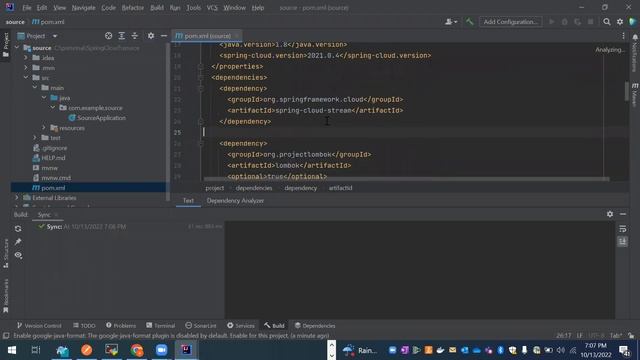Open the Services tool window
Screen dimensions: 640x360
[241, 326]
